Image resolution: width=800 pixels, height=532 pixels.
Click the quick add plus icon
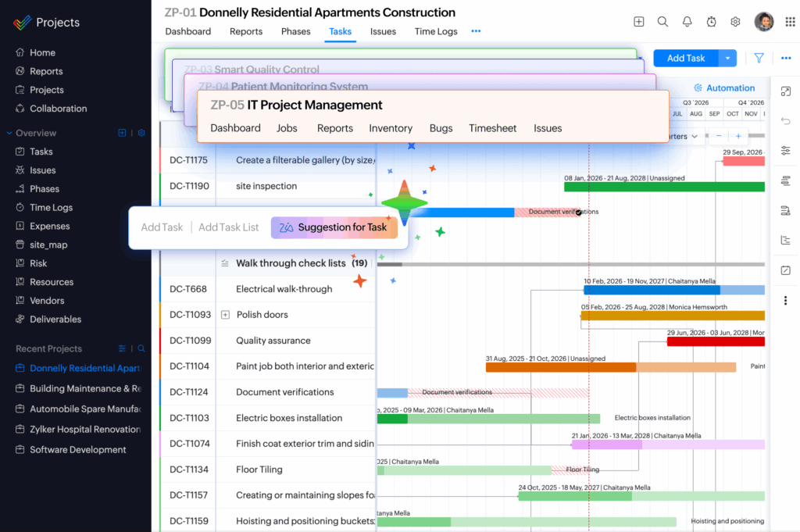pos(639,22)
